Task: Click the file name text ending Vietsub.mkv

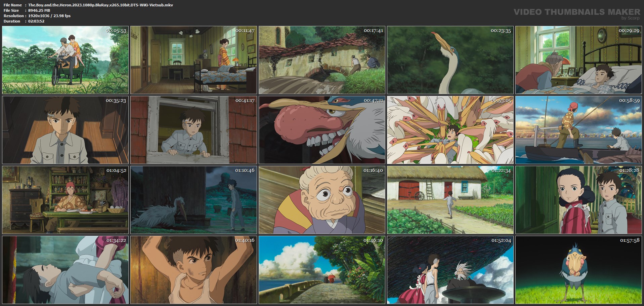Action: click(x=100, y=5)
